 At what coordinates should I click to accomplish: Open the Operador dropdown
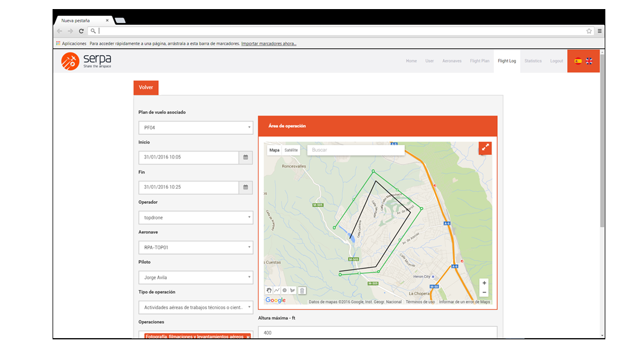195,218
